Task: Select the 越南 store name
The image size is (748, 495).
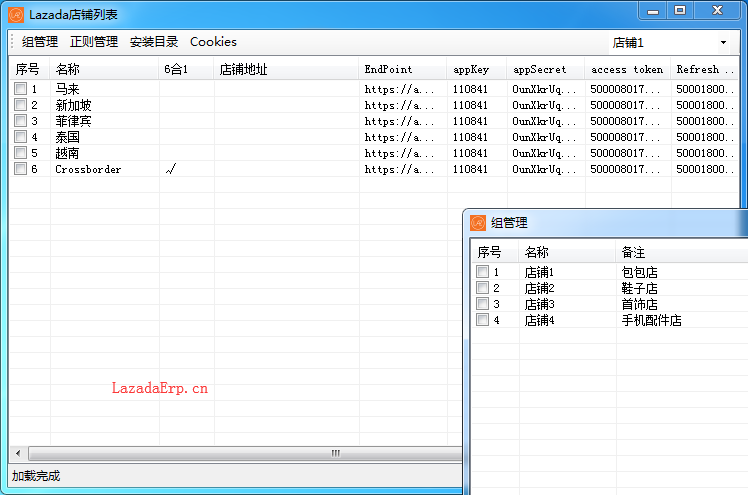Action: [67, 153]
